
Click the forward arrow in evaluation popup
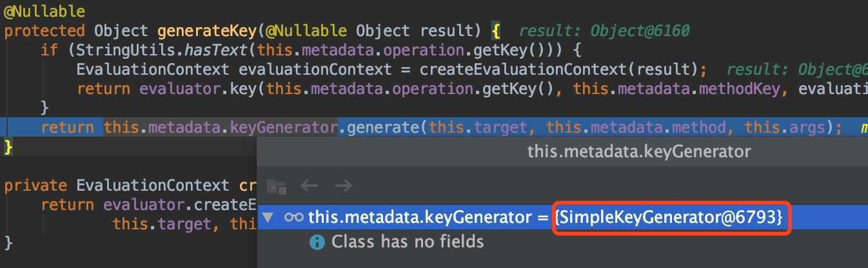[x=344, y=186]
